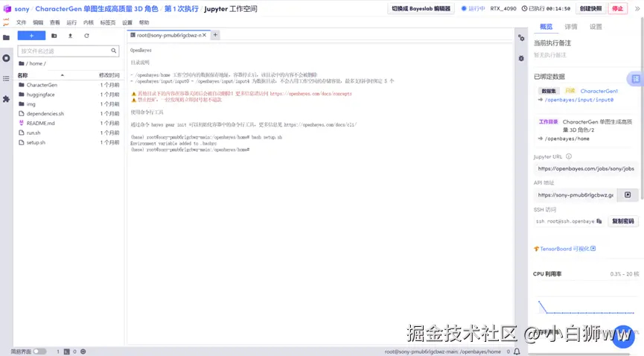Open the 文件 menu

pyautogui.click(x=21, y=22)
